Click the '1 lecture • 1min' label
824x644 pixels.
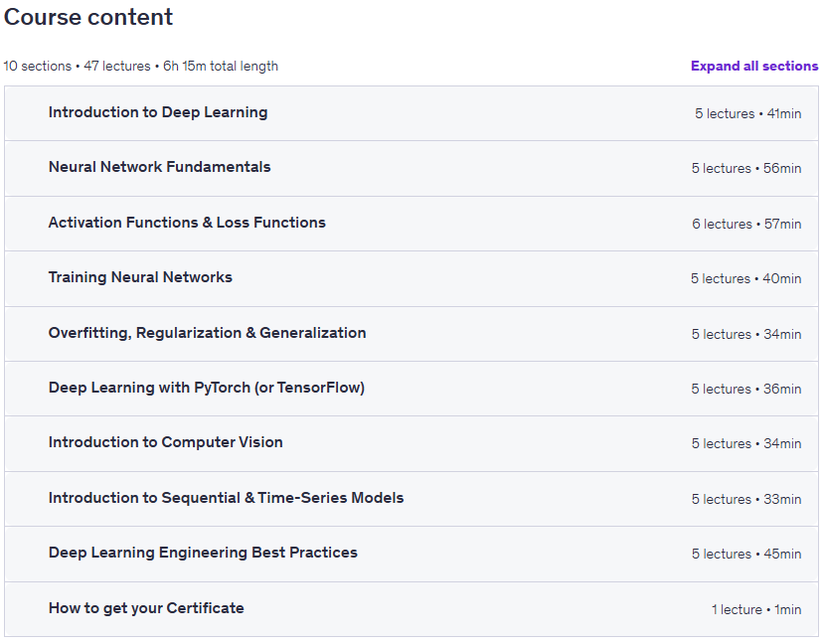click(x=756, y=609)
